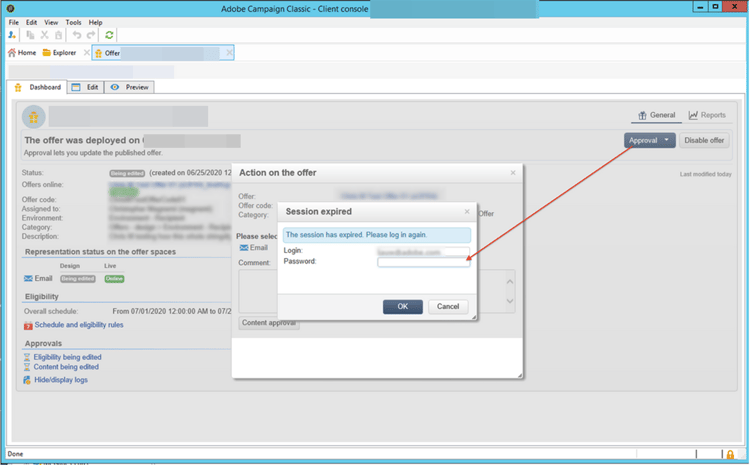Click the paste clipboard toolbar icon
750x465 pixels.
click(58, 35)
